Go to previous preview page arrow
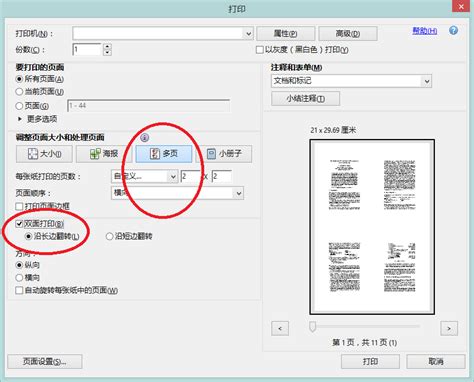Viewport: 474px width, 382px height. pos(280,328)
